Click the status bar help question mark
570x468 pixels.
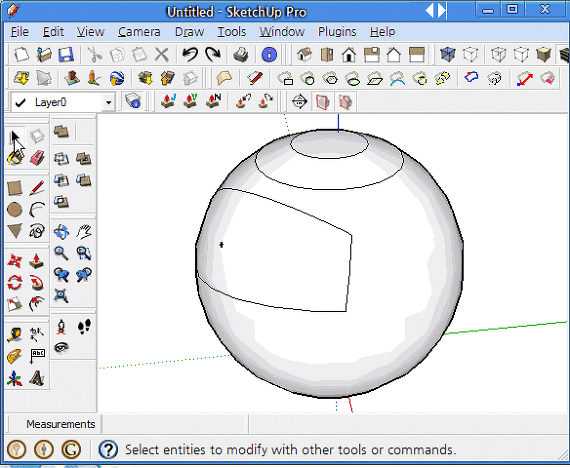click(x=108, y=450)
